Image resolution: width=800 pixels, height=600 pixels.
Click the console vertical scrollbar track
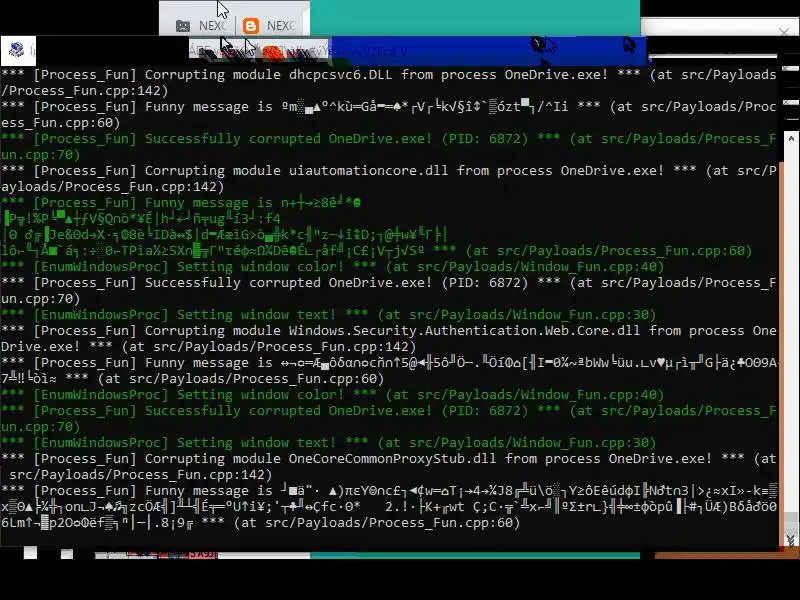790,337
